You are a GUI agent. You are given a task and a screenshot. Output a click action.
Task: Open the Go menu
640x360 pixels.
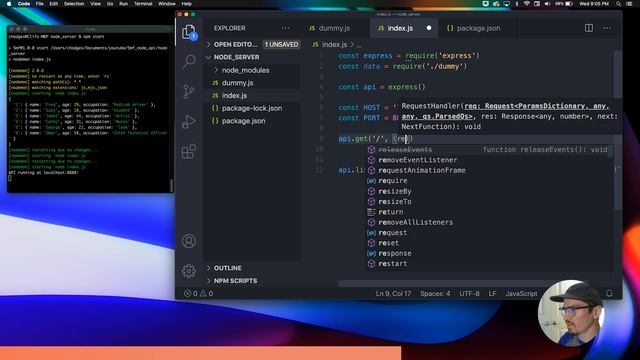click(x=110, y=4)
